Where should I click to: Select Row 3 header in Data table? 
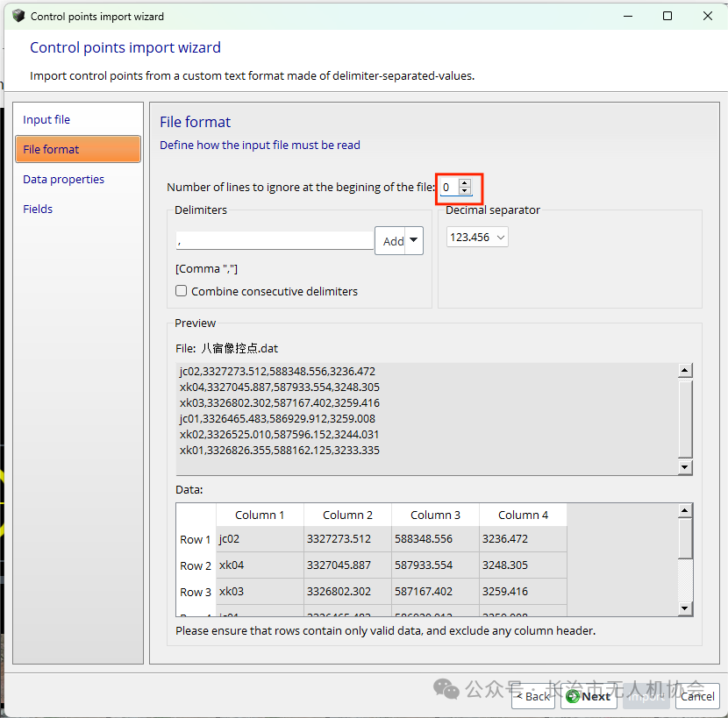[196, 592]
